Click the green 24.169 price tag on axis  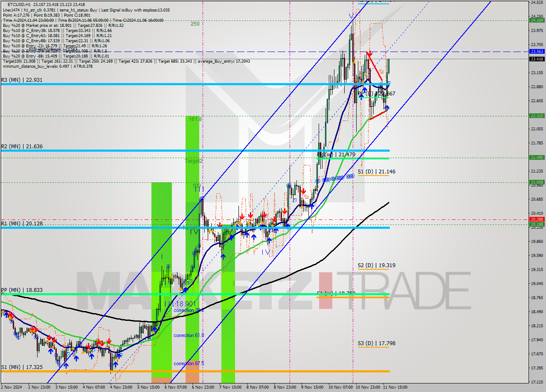(x=536, y=20)
